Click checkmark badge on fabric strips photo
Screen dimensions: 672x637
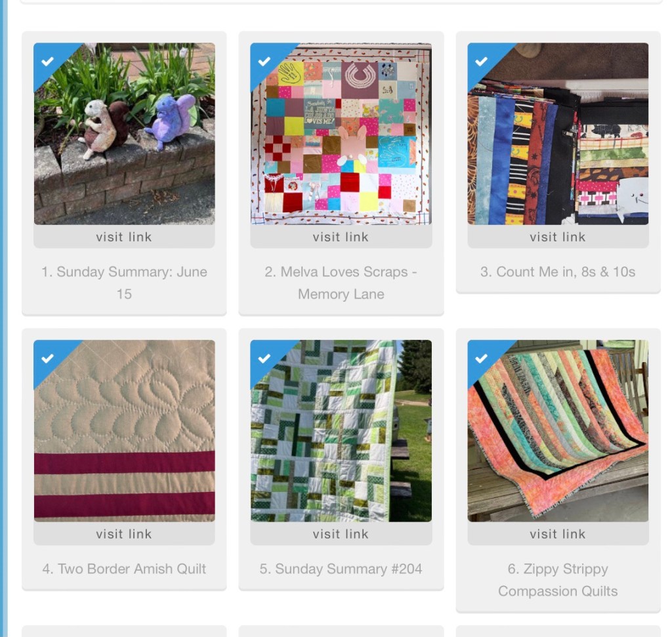click(x=481, y=61)
